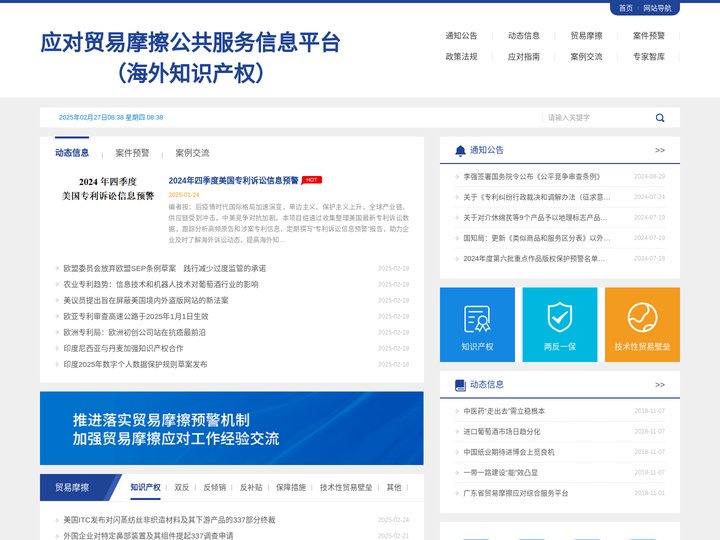Click date text 2025年02月27日 星期四
Viewport: 720px width, 540px height.
[x=111, y=118]
